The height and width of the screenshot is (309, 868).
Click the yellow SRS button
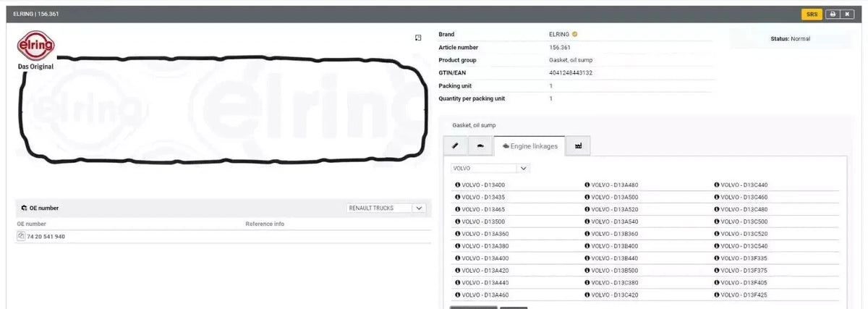click(x=812, y=14)
